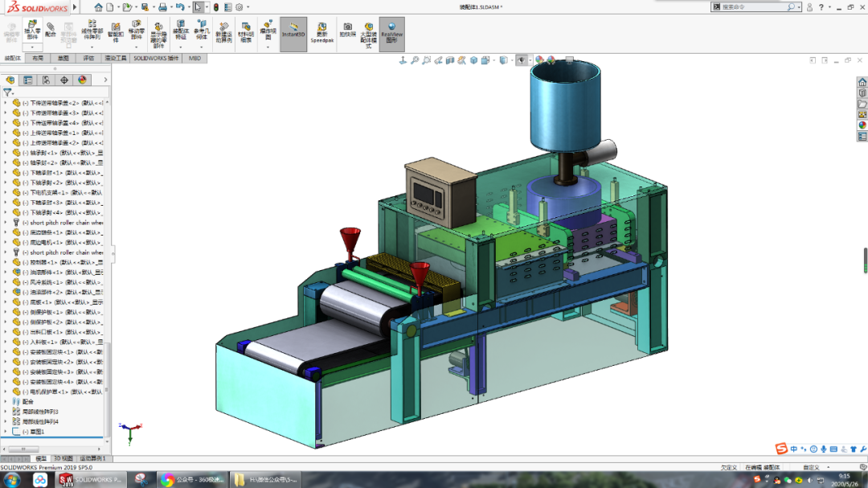Click the Insert Components (插入零部件) button
The width and height of the screenshot is (868, 488).
click(32, 30)
